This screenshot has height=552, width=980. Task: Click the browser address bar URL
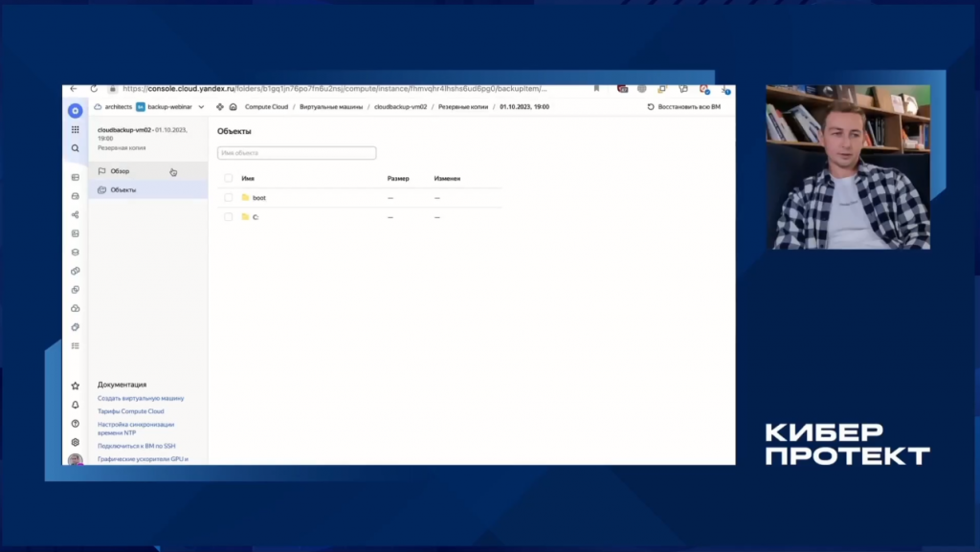click(334, 89)
